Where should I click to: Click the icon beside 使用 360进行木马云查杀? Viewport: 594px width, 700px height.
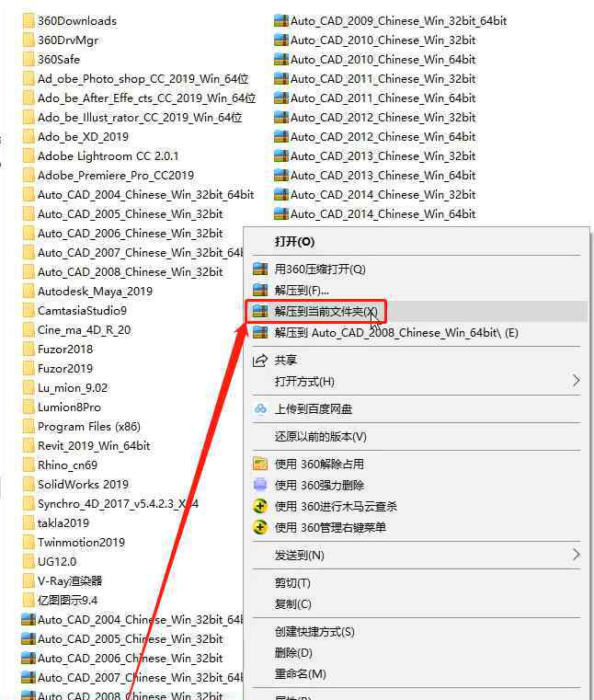pyautogui.click(x=260, y=506)
